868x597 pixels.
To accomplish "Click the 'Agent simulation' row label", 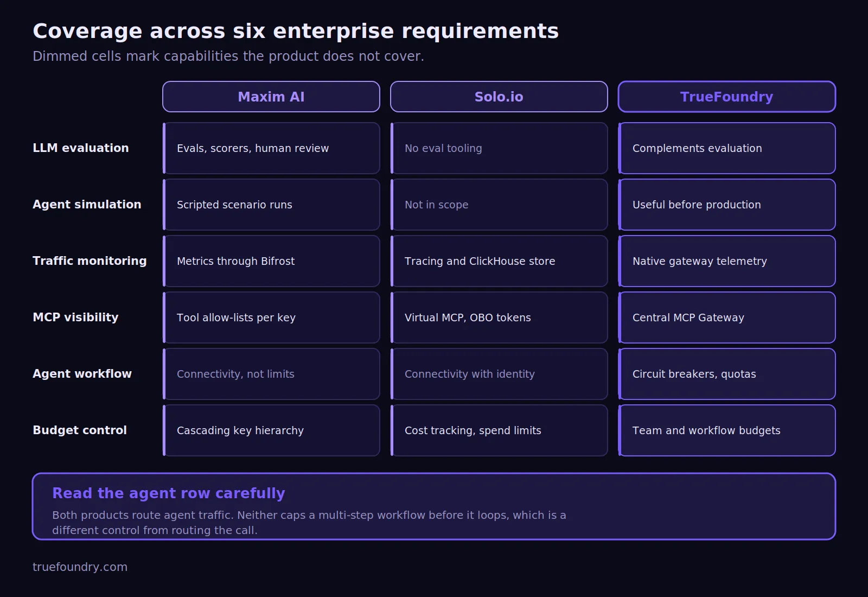I will pos(87,205).
